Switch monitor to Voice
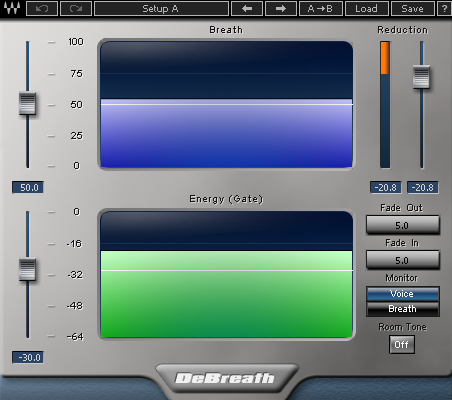Viewport: 452px width, 400px height. click(x=403, y=294)
